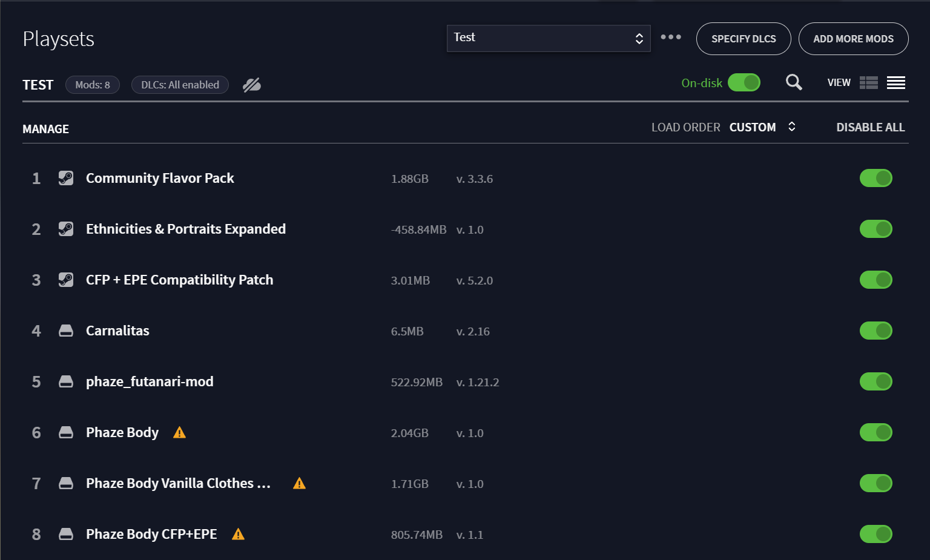
Task: Click the crossed-out icon beside DLCs badge
Action: [x=252, y=85]
